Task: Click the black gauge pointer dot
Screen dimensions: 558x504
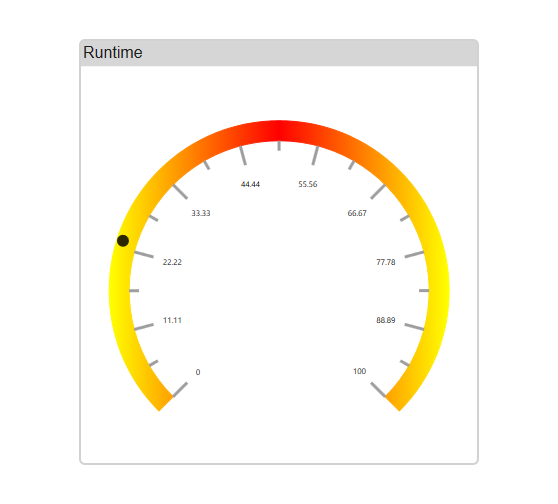Action: coord(123,241)
